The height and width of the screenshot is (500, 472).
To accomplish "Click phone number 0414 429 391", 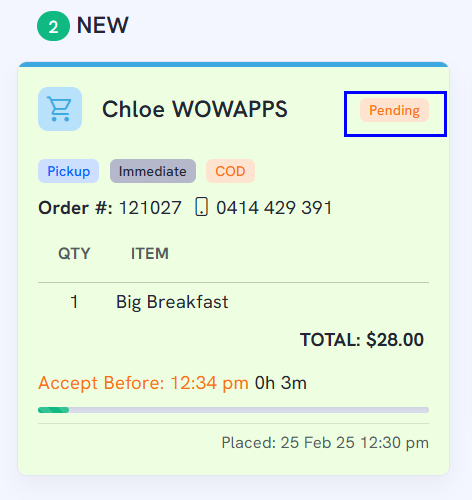I will [x=274, y=208].
